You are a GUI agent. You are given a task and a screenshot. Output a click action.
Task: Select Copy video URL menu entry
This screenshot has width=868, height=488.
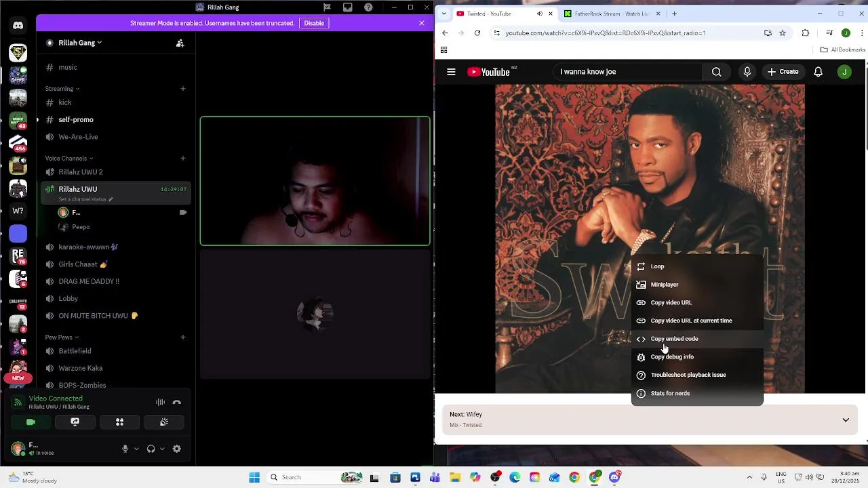[x=697, y=302]
